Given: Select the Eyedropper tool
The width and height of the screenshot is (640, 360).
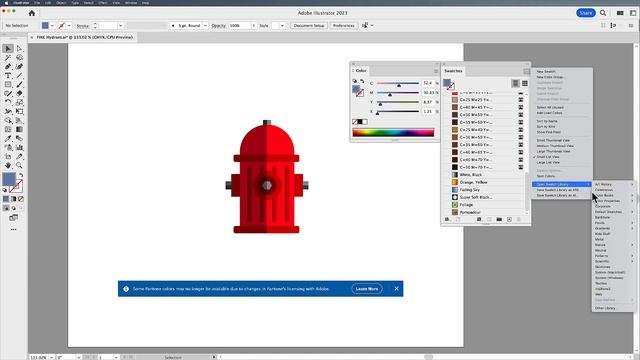Looking at the screenshot, I should (8, 138).
